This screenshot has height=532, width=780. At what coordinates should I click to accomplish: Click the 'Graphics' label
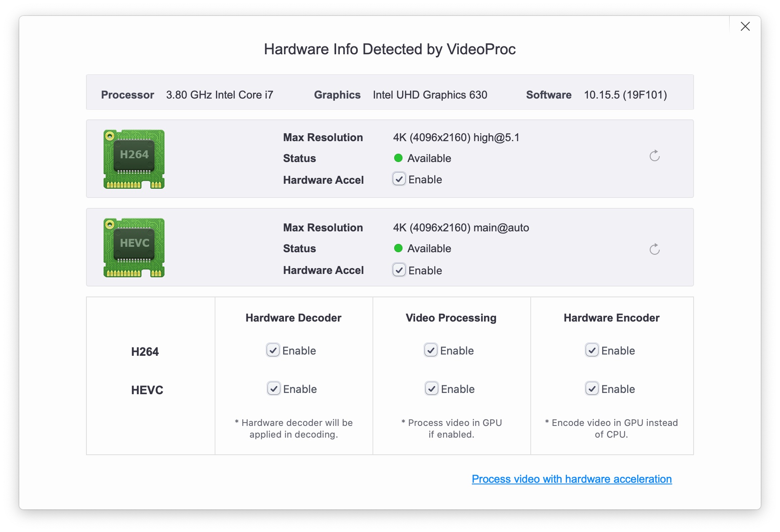(x=337, y=95)
